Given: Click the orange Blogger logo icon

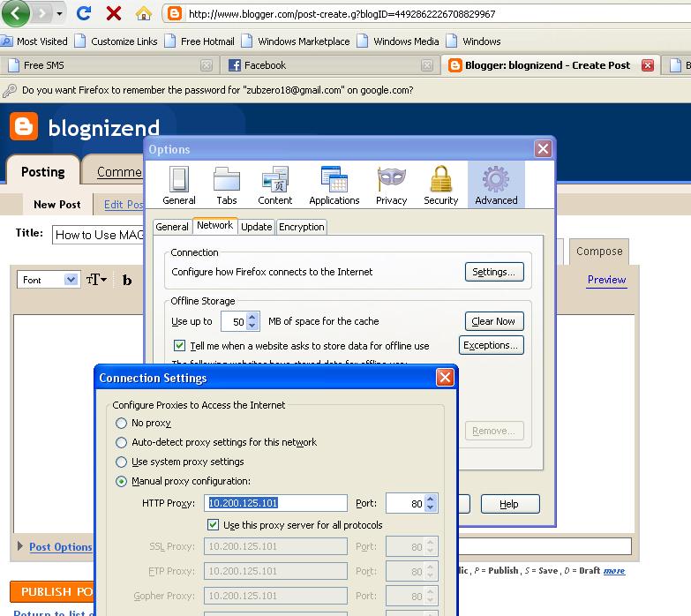Looking at the screenshot, I should (24, 126).
